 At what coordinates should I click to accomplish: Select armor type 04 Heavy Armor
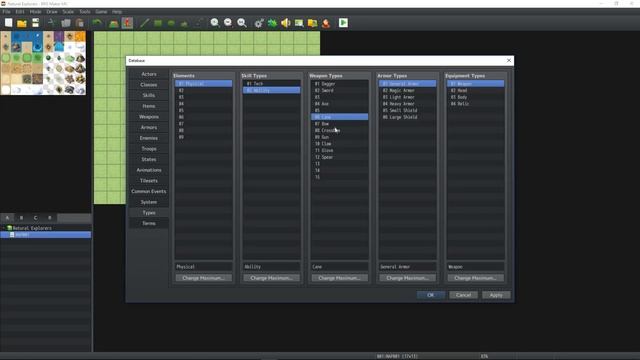coord(407,104)
